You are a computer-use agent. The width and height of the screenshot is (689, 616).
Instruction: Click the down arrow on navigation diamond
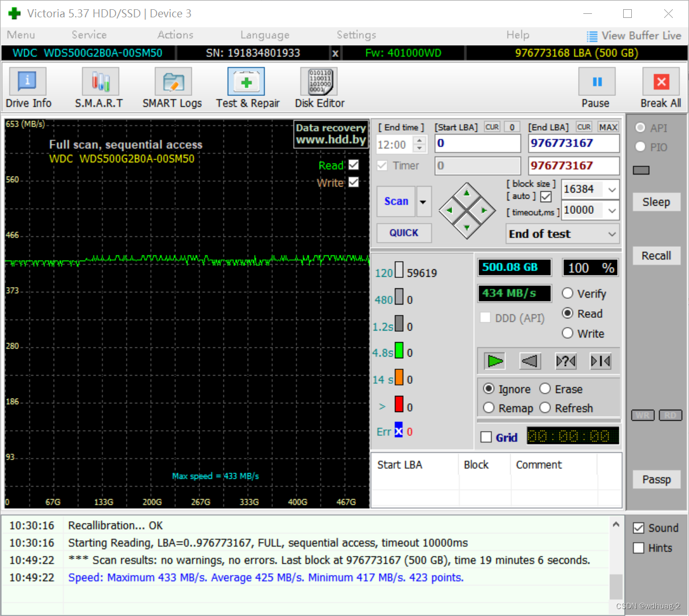[x=467, y=228]
